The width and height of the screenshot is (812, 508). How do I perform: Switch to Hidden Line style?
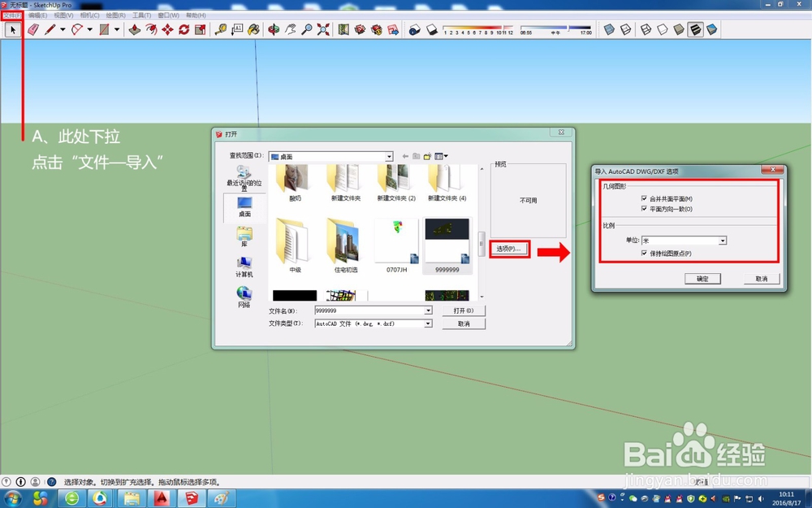[663, 29]
